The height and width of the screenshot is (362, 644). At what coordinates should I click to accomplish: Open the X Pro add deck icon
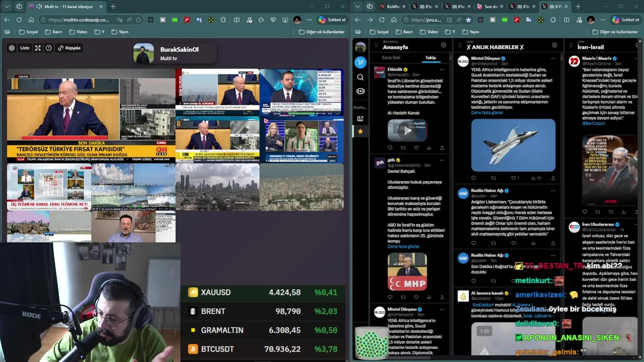(360, 119)
